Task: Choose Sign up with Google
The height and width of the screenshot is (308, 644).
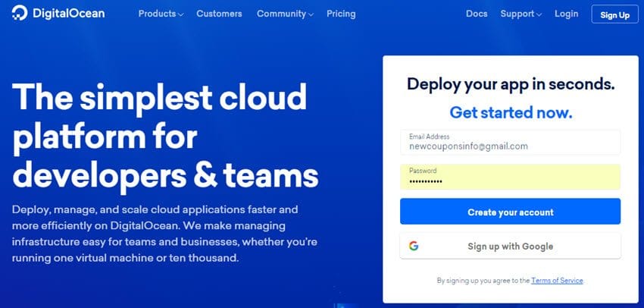Action: tap(510, 246)
